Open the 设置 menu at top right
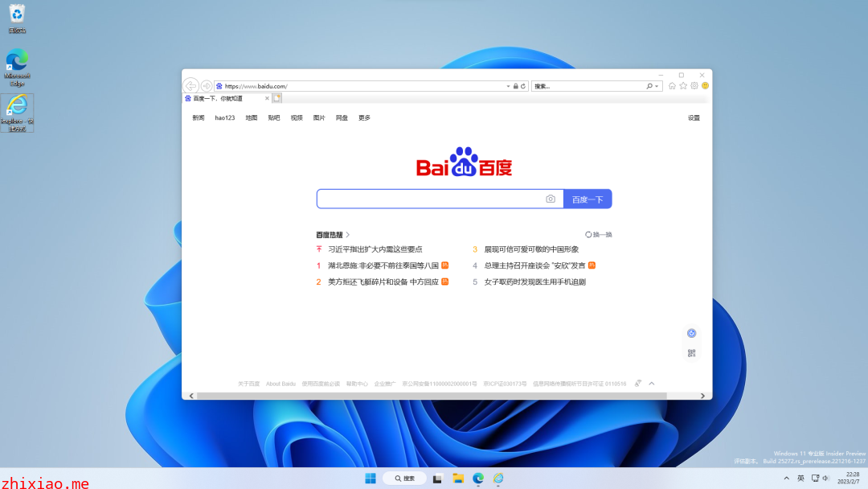The height and width of the screenshot is (489, 868). click(694, 118)
